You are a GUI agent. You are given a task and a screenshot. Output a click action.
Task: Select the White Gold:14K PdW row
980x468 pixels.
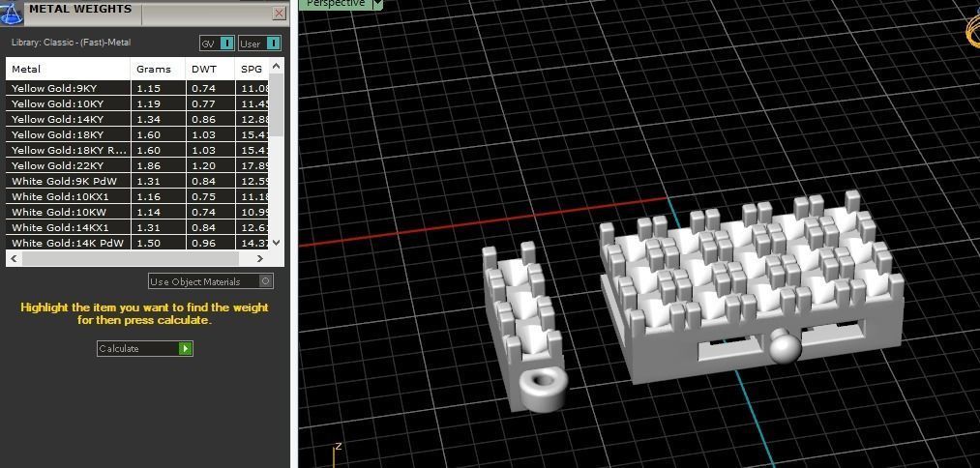click(x=137, y=243)
